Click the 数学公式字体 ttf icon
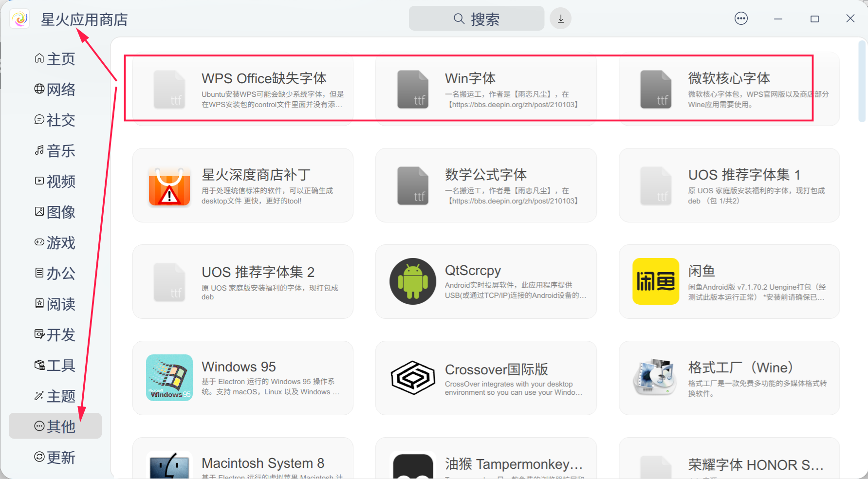 (413, 185)
